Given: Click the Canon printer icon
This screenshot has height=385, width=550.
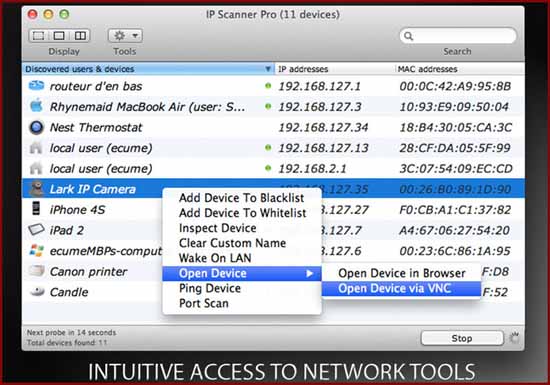Looking at the screenshot, I should (36, 270).
